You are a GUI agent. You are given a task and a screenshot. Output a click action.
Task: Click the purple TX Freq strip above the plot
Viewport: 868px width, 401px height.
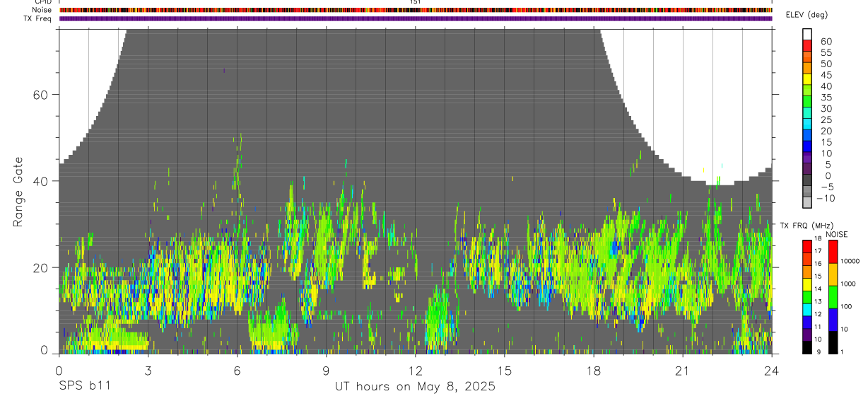[x=416, y=18]
